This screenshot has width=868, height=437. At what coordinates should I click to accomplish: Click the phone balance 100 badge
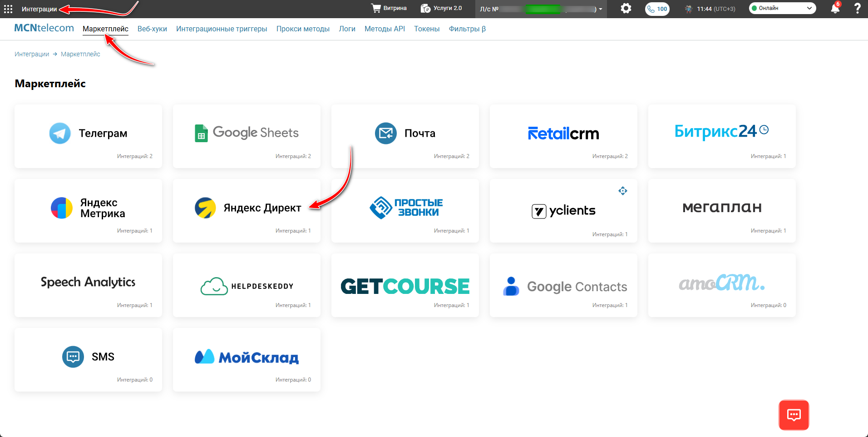[x=657, y=9]
